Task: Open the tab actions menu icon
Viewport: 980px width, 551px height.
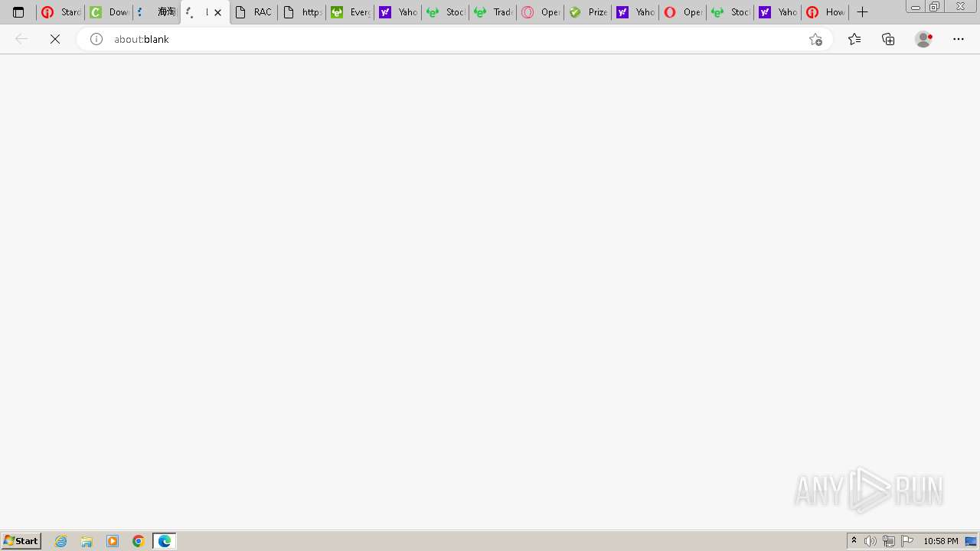Action: tap(18, 12)
